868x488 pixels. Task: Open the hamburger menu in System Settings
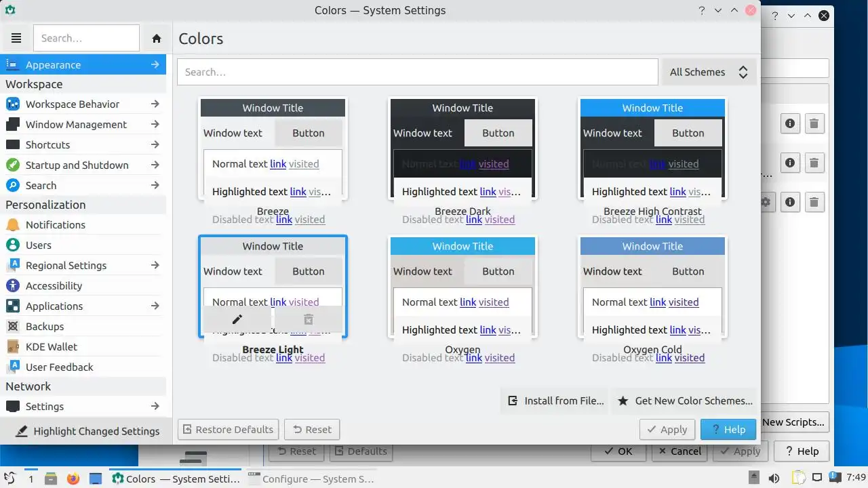click(16, 39)
